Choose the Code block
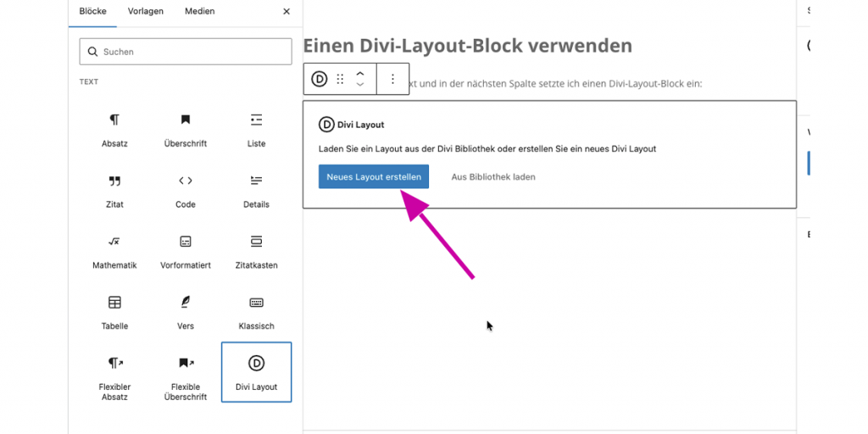This screenshot has height=434, width=868. coord(186,191)
